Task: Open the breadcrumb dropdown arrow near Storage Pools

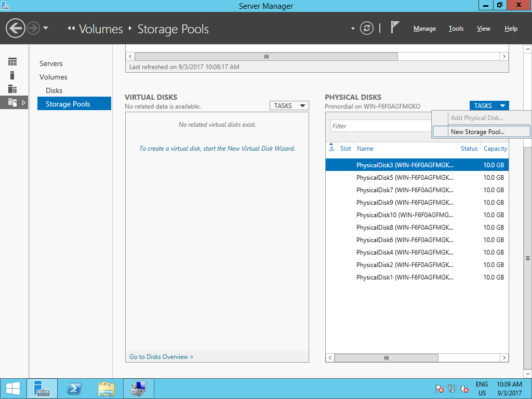Action: pyautogui.click(x=352, y=29)
